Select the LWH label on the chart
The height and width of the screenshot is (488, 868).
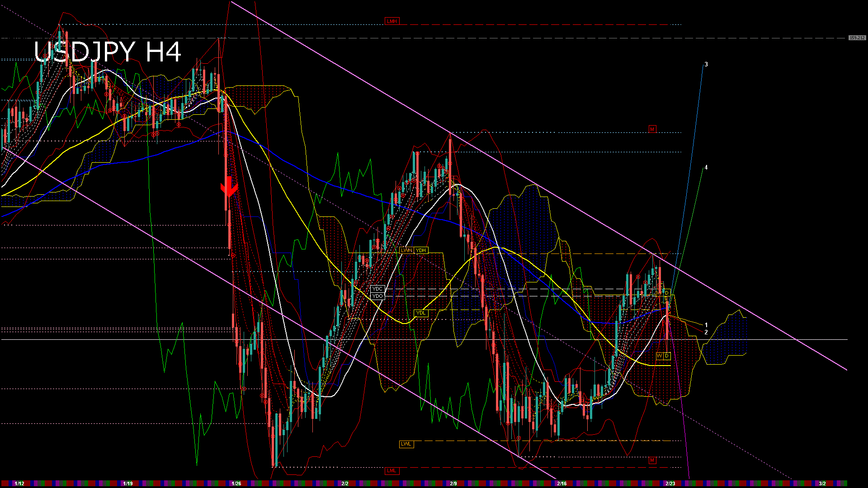pos(406,249)
